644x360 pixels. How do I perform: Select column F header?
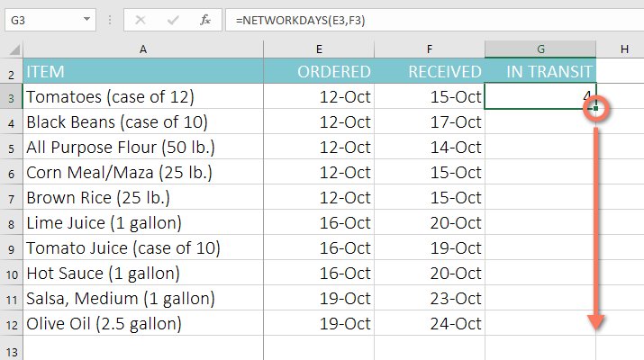point(430,49)
